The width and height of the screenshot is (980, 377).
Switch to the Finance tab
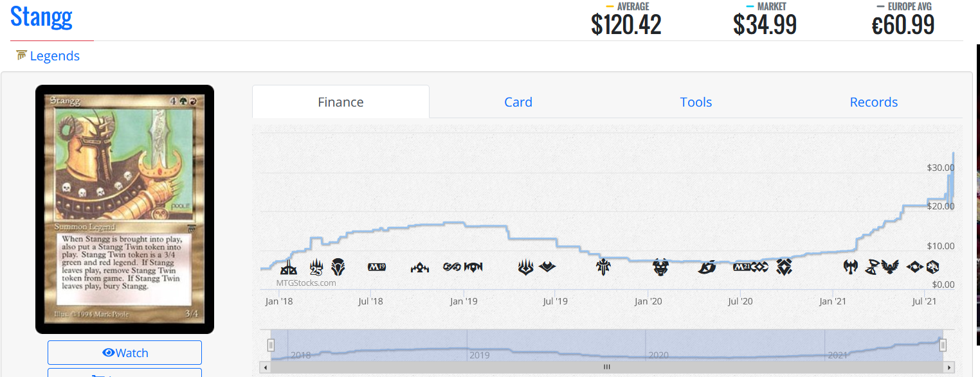[x=341, y=102]
